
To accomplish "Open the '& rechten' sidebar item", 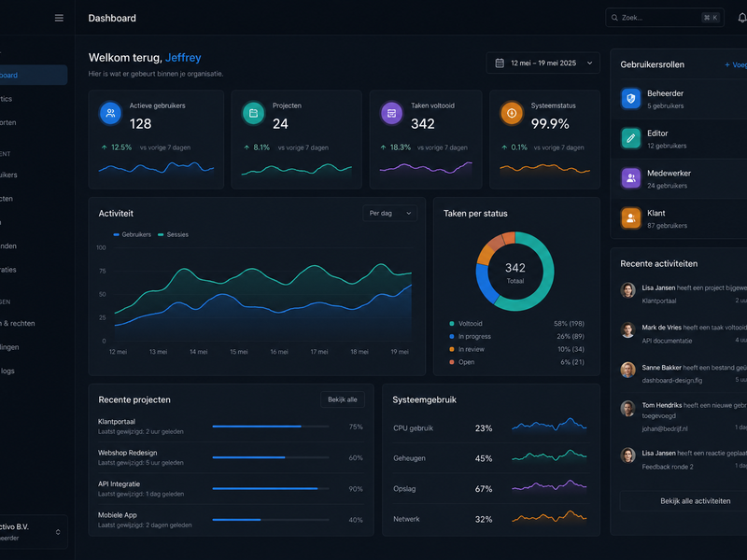I will (x=18, y=323).
